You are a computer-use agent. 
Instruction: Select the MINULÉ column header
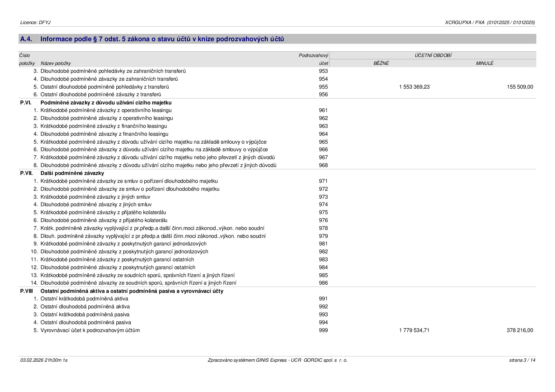484,63
